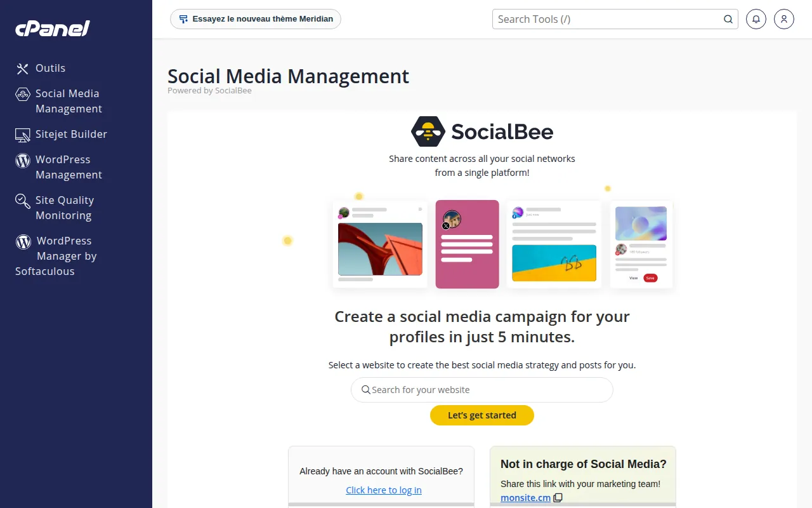
Task: Open the monsite.cm link
Action: tap(525, 498)
